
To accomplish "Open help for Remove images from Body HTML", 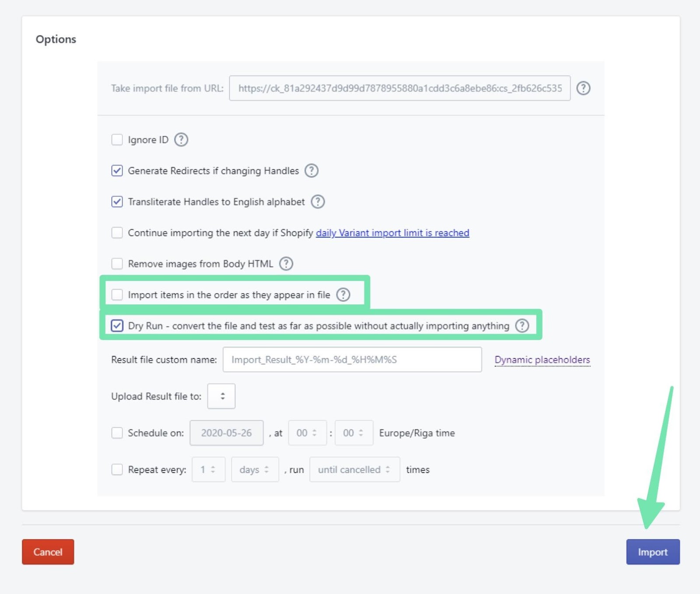I will coord(286,264).
